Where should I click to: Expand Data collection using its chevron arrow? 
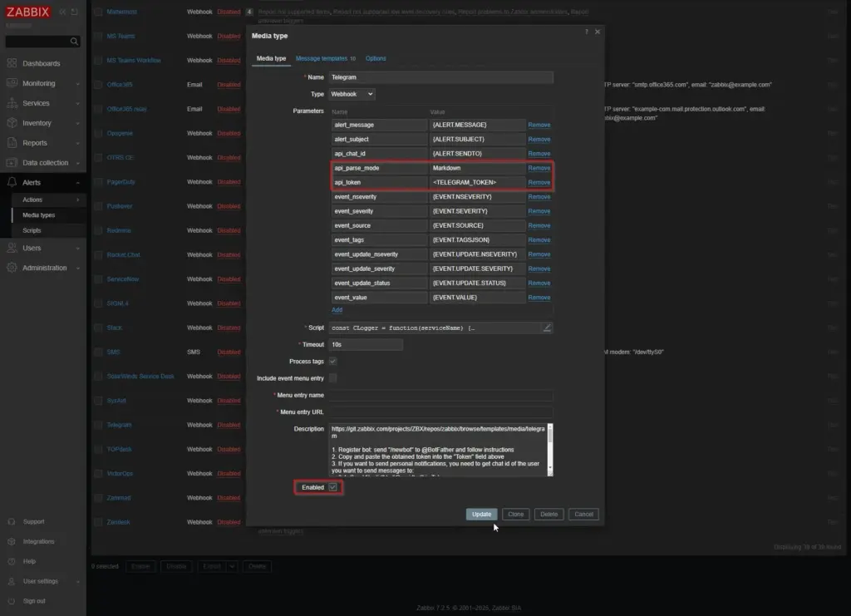point(77,163)
